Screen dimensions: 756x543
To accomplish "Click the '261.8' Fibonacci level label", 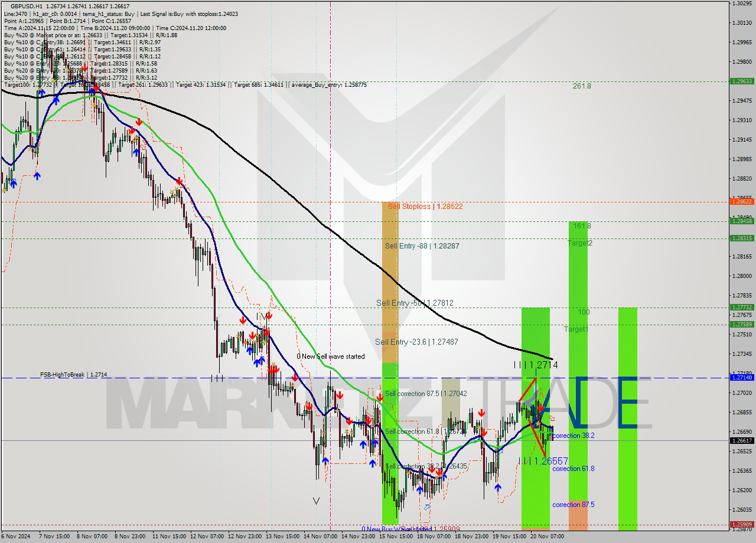I will tap(582, 86).
